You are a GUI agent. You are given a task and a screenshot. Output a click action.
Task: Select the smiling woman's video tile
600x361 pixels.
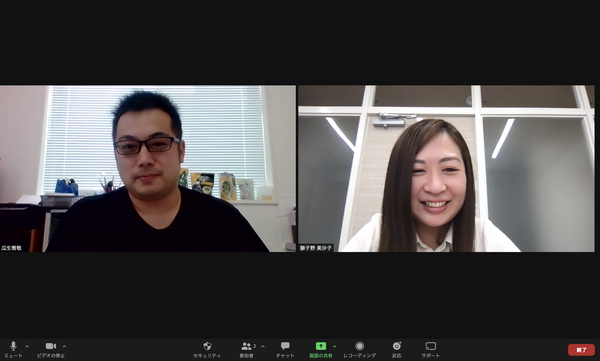[446, 168]
